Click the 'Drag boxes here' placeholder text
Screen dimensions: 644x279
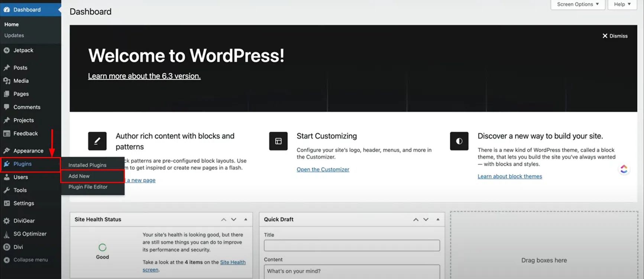(544, 260)
